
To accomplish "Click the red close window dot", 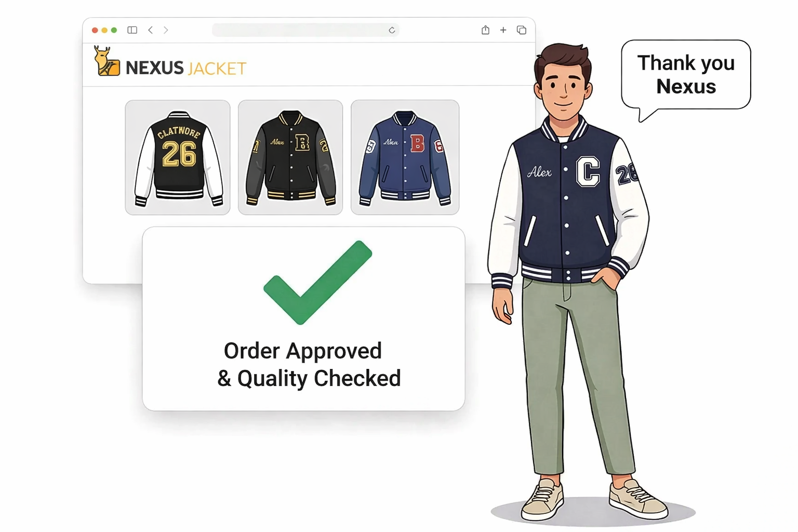I will pyautogui.click(x=95, y=30).
